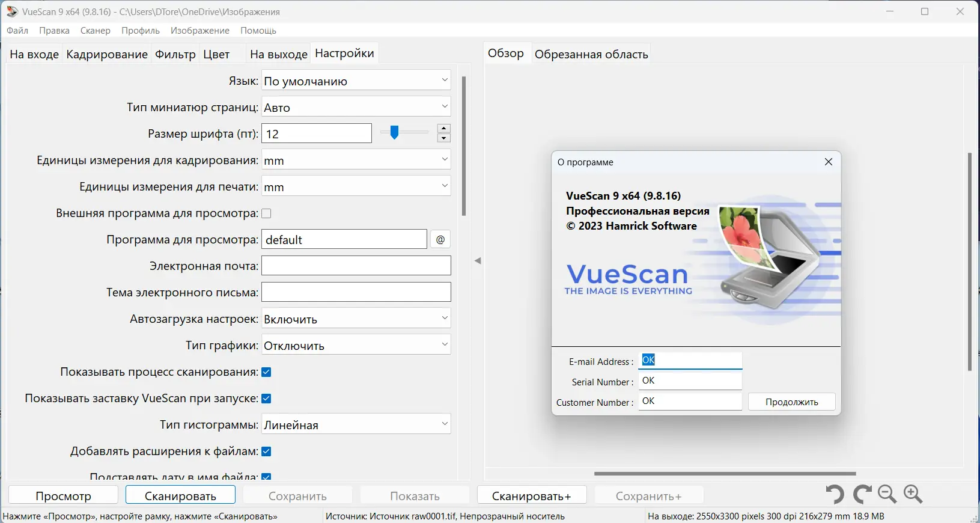This screenshot has width=980, height=523.
Task: Click the VueScan app icon in title bar
Action: point(12,11)
